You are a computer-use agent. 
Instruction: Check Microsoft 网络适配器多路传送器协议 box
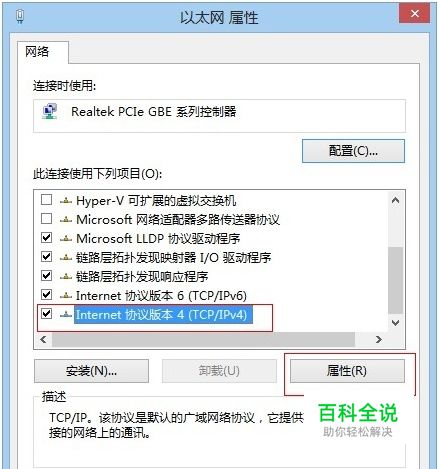click(x=46, y=219)
